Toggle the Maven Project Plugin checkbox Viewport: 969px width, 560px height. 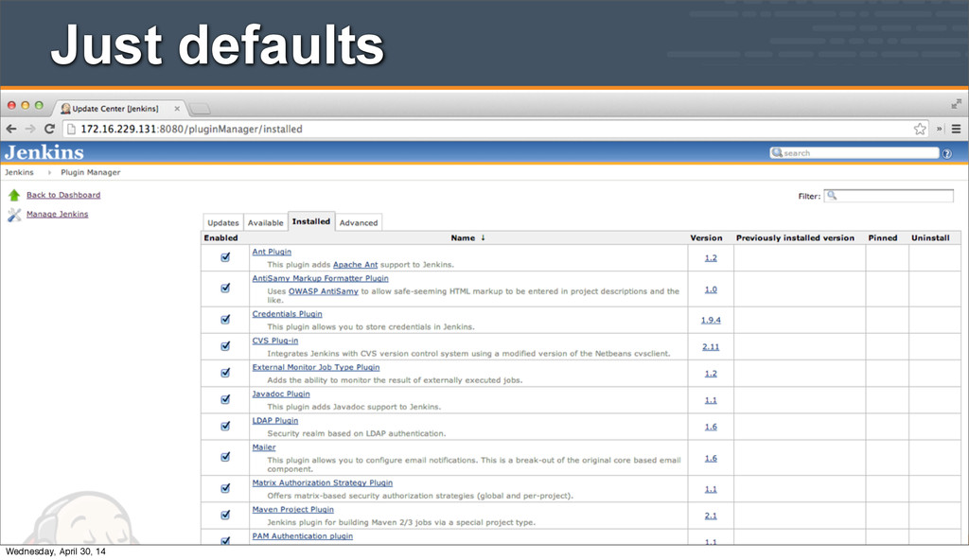tap(225, 515)
